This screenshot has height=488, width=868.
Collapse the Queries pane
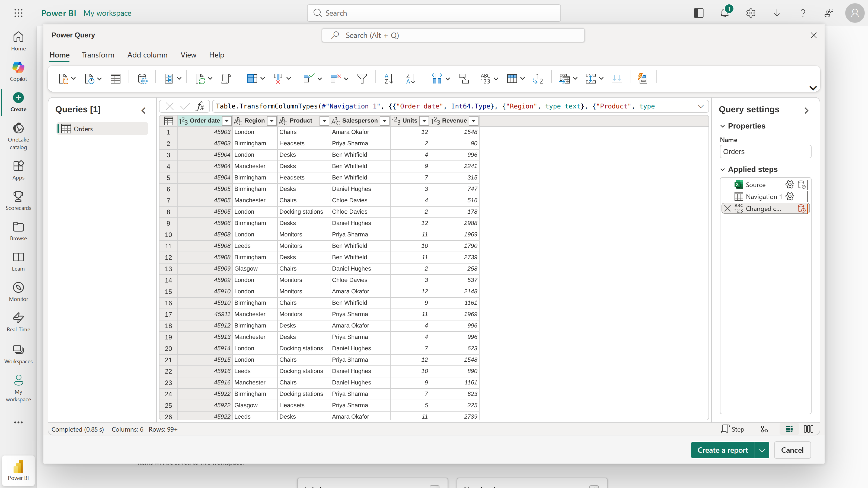[143, 110]
